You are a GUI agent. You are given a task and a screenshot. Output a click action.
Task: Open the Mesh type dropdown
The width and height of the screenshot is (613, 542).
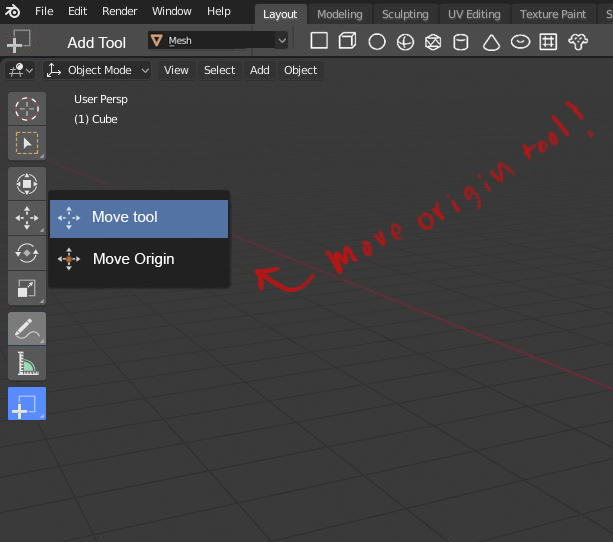pyautogui.click(x=218, y=40)
